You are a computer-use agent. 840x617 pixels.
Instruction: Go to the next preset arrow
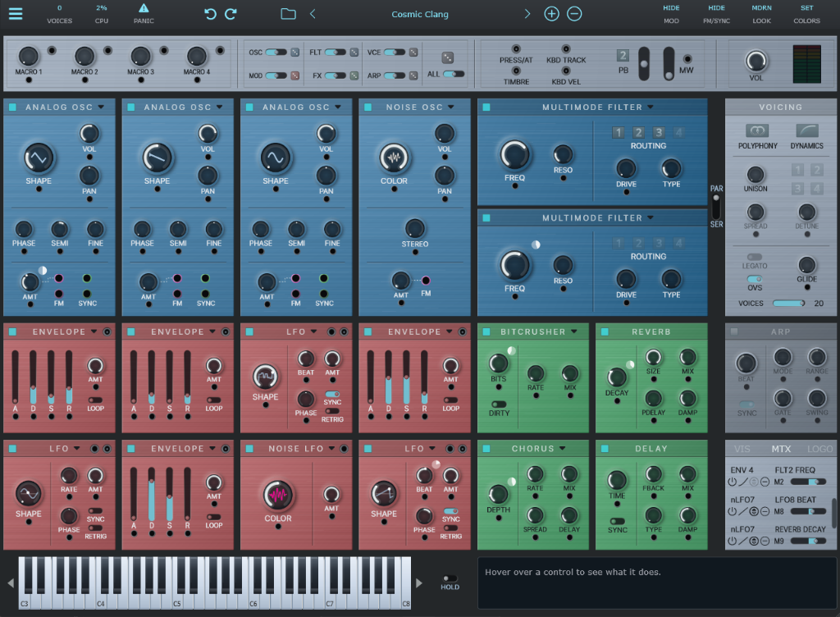(527, 14)
